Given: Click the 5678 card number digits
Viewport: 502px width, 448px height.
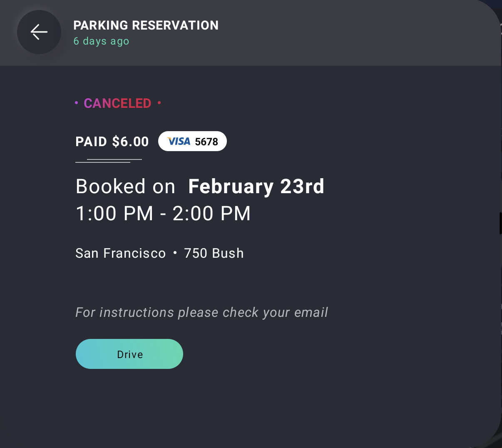Looking at the screenshot, I should (206, 142).
